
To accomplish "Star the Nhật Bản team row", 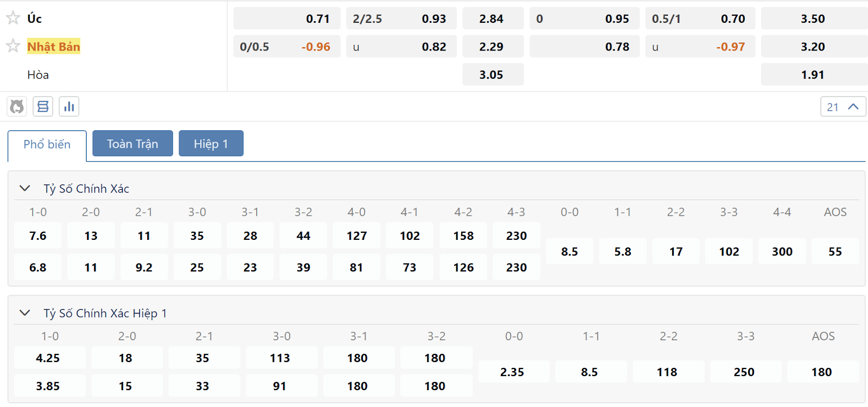I will 13,46.
